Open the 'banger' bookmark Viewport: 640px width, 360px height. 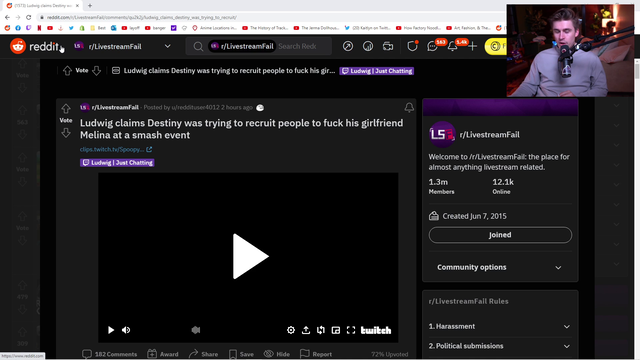[x=155, y=28]
